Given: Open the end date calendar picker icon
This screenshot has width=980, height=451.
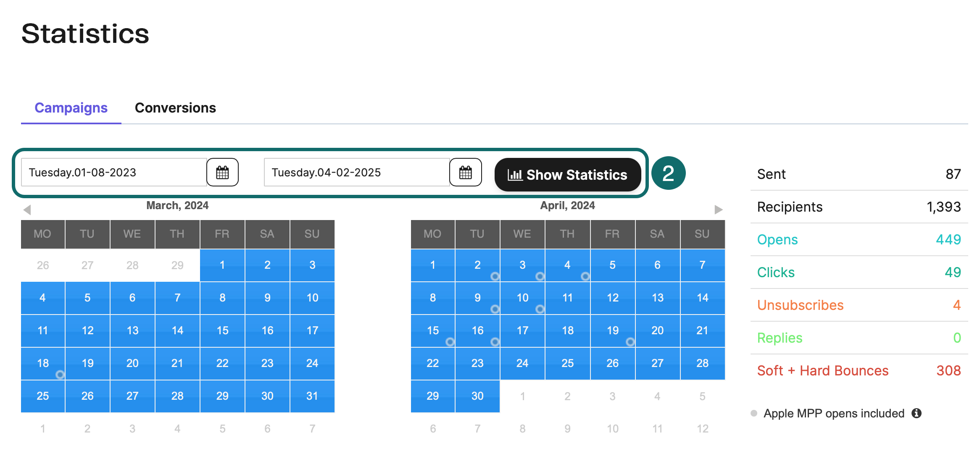Looking at the screenshot, I should (465, 172).
